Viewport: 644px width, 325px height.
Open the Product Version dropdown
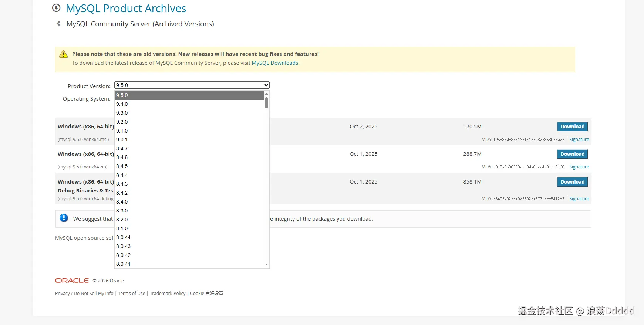(x=192, y=85)
